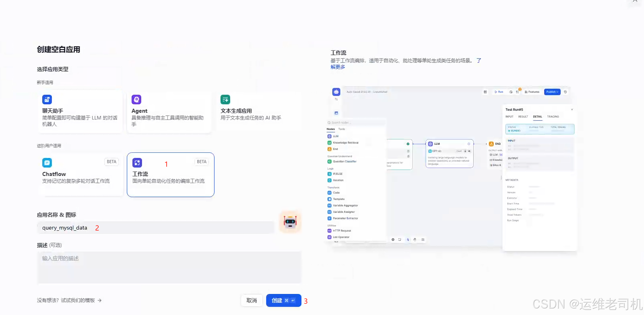The image size is (644, 315).
Task: Focus the app name field query_mysql_data
Action: pyautogui.click(x=156, y=228)
